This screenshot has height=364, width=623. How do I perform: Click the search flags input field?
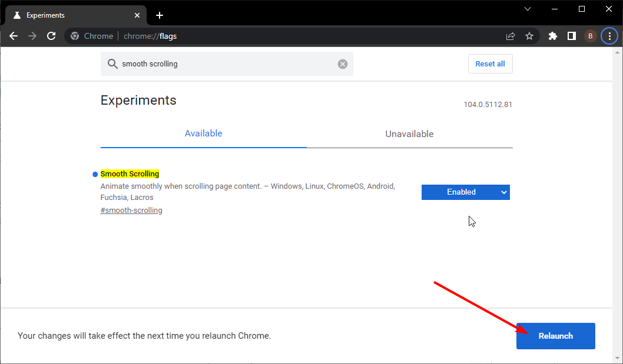227,64
